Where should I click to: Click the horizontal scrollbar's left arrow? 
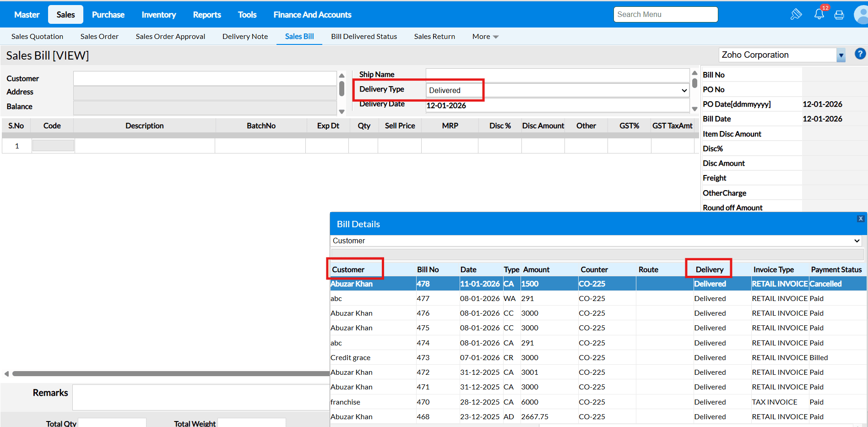[x=6, y=374]
